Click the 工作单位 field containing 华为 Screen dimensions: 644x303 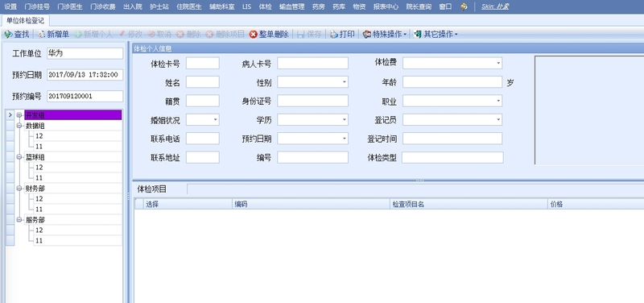pos(85,53)
